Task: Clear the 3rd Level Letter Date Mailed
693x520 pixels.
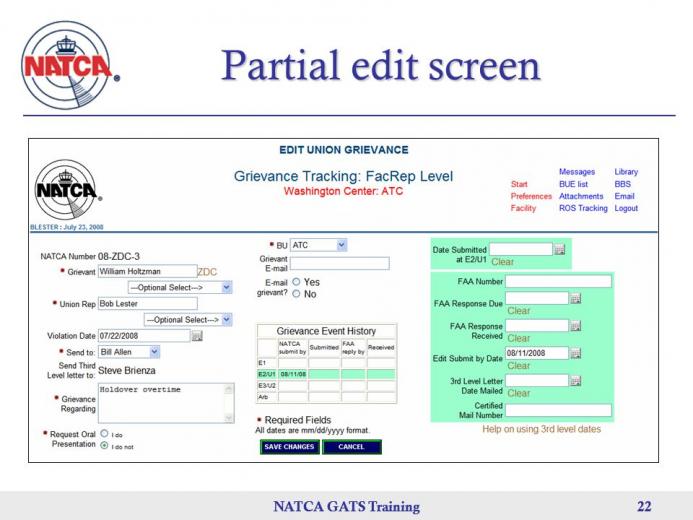Action: [518, 393]
